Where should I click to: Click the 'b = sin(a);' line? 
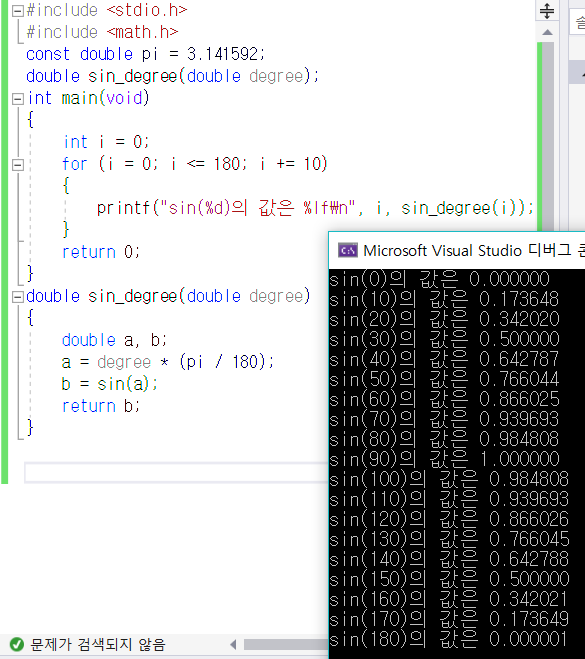click(x=110, y=384)
